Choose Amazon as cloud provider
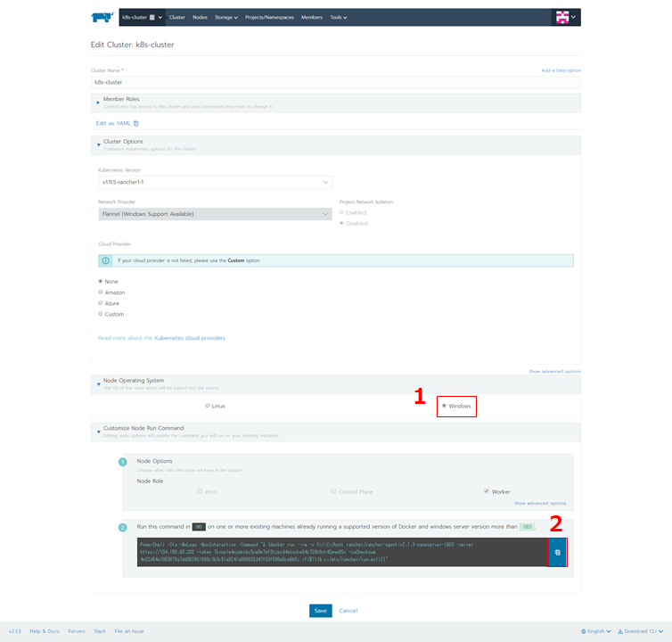 click(101, 292)
